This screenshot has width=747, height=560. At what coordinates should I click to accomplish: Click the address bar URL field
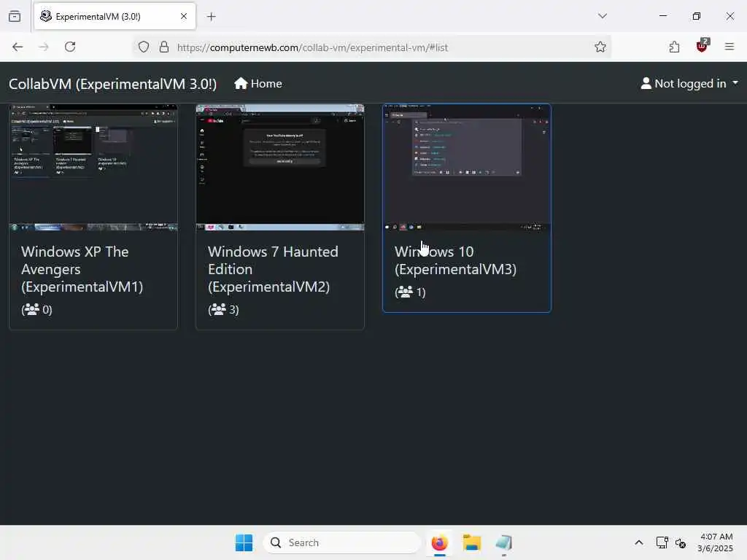click(x=371, y=47)
